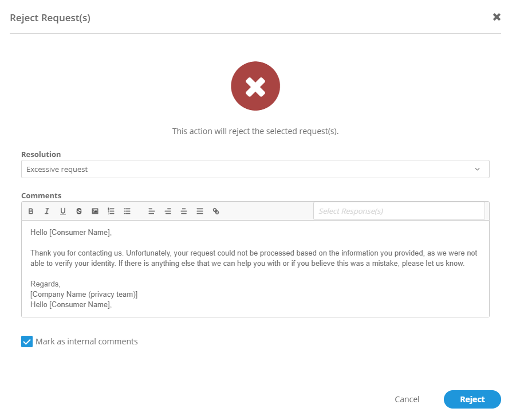Apply bold formatting in the comments editor

click(30, 211)
